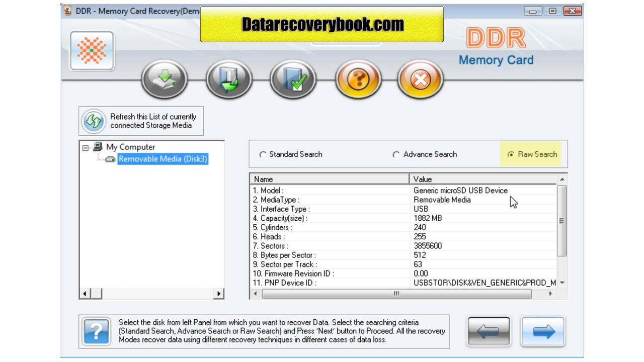Click the blue book with checkmark button
This screenshot has width=644, height=362.
coord(293,79)
